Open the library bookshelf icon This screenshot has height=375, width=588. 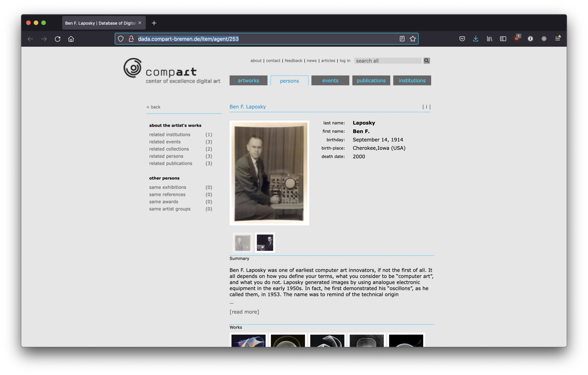point(489,39)
